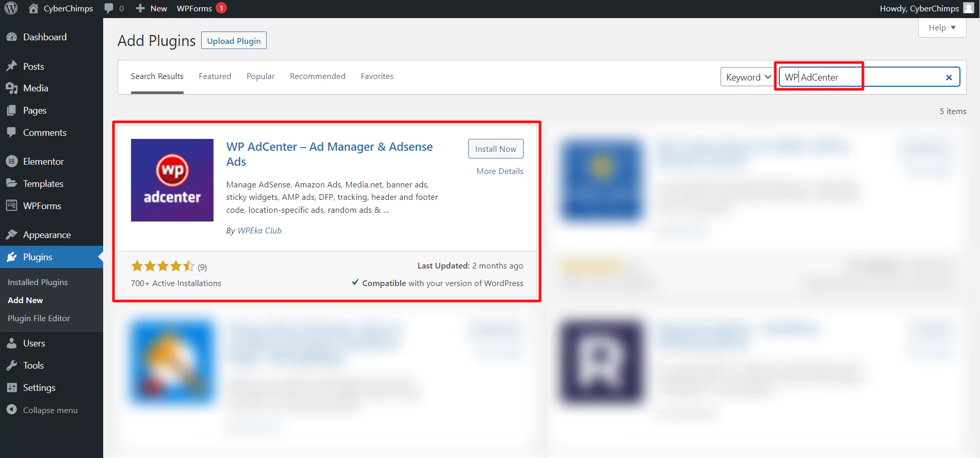The image size is (980, 458).
Task: Open the WPEka Club author link
Action: tap(259, 231)
